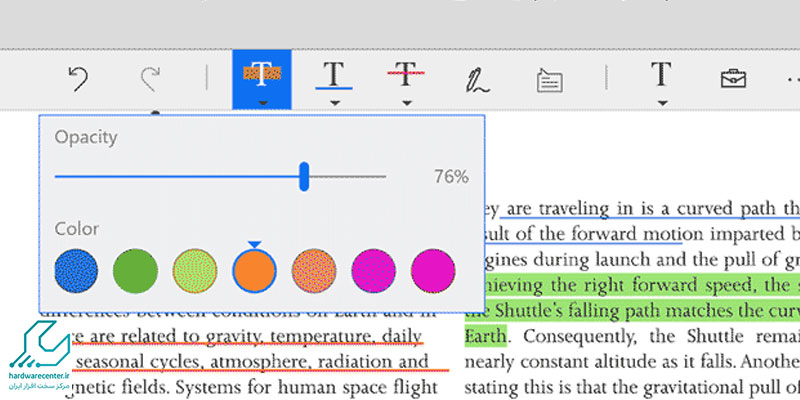800x400 pixels.
Task: Click the Redo arrow icon
Action: pyautogui.click(x=149, y=79)
